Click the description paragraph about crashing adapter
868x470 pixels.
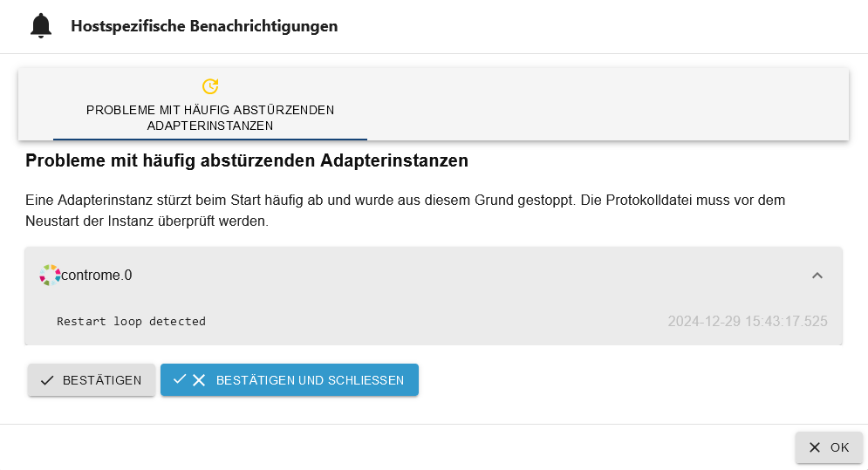(x=406, y=210)
